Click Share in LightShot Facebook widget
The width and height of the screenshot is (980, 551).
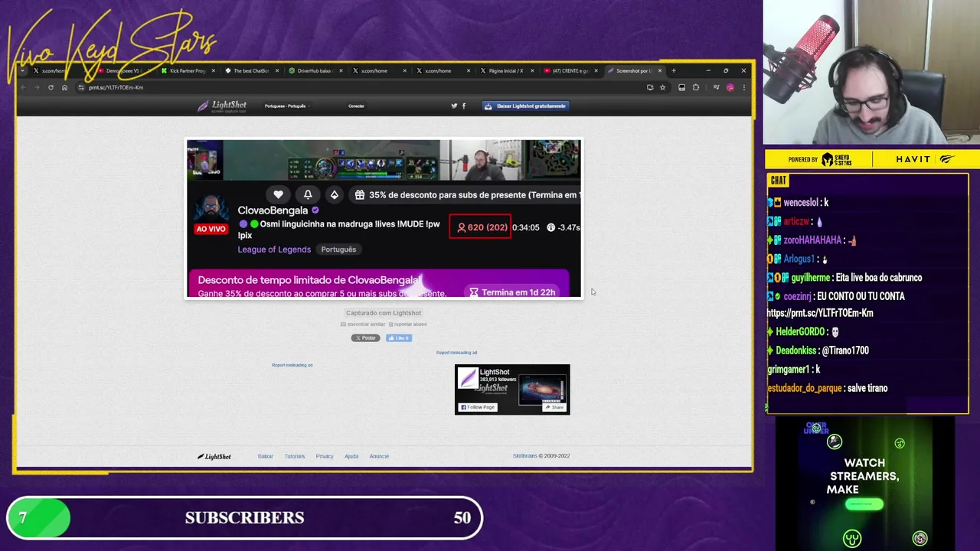554,407
